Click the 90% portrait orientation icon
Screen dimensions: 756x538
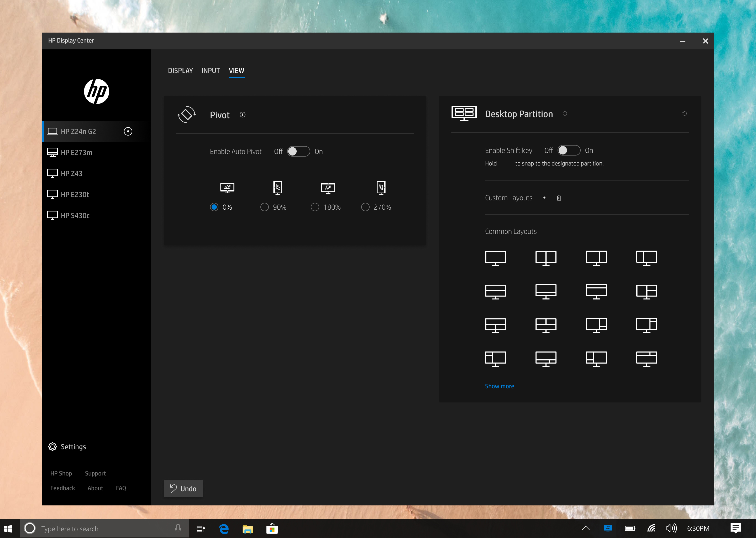277,188
